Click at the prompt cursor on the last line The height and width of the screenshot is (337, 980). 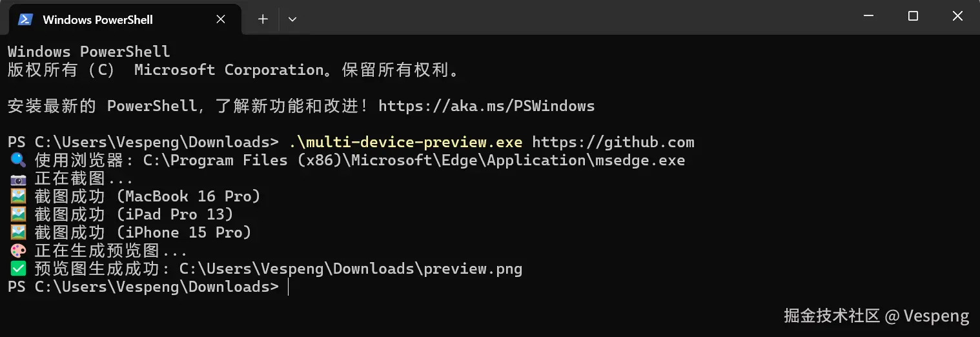pyautogui.click(x=289, y=287)
